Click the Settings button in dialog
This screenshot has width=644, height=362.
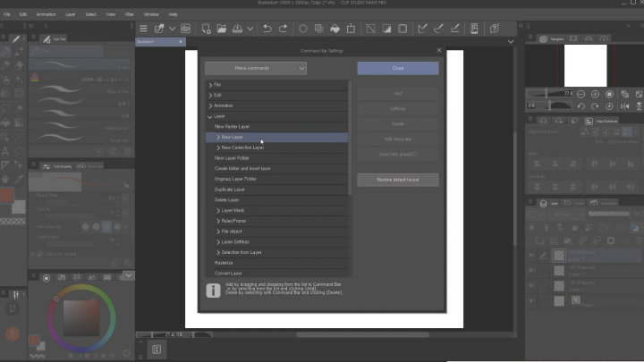tap(398, 109)
